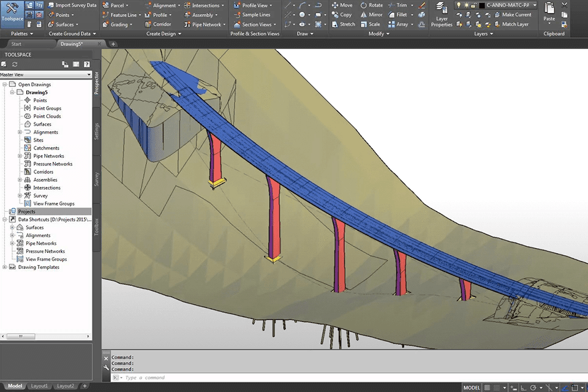Screen dimensions: 588x392
Task: Open the Corridor creation tool
Action: 158,24
